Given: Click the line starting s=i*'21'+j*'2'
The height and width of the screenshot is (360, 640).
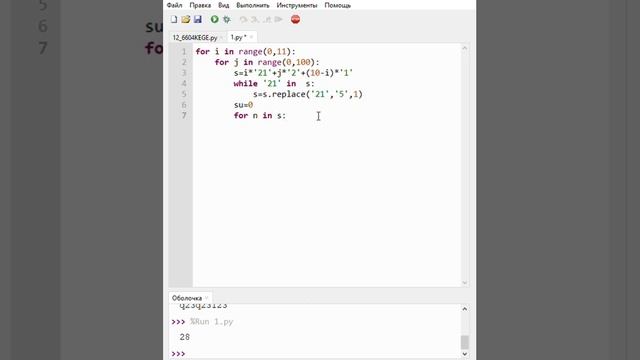Looking at the screenshot, I should coord(293,73).
